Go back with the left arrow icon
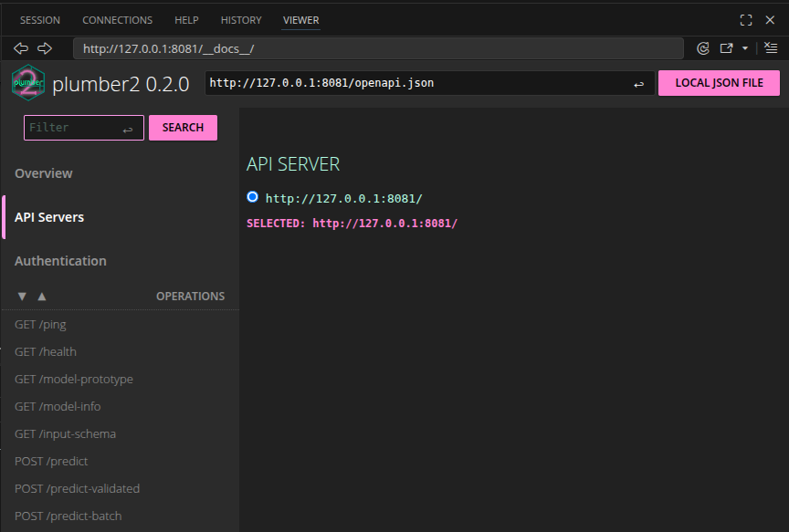Viewport: 789px width, 532px height. [21, 48]
